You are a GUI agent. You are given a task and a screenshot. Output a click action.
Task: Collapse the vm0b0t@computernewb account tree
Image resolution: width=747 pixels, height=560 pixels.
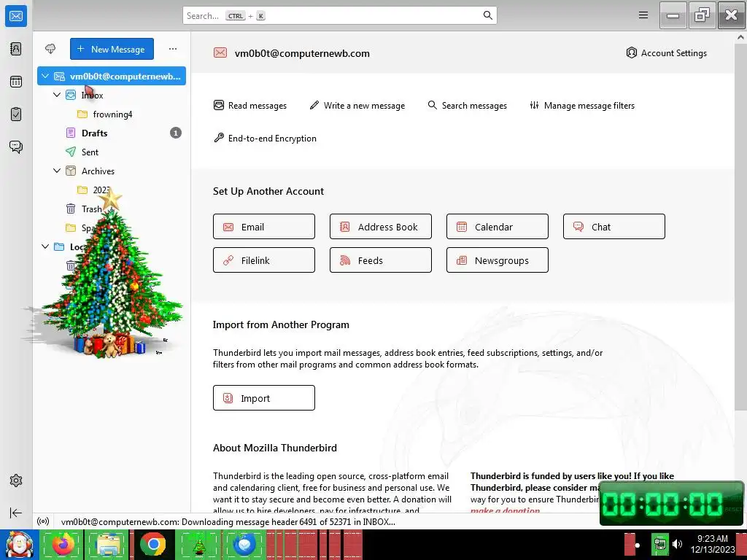coord(45,76)
